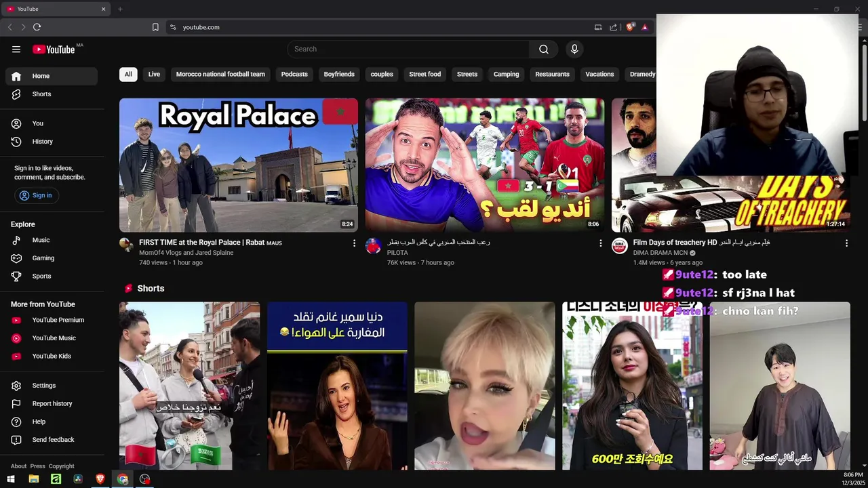Open the DIMA DRAMA MCN channel link

coord(660,253)
